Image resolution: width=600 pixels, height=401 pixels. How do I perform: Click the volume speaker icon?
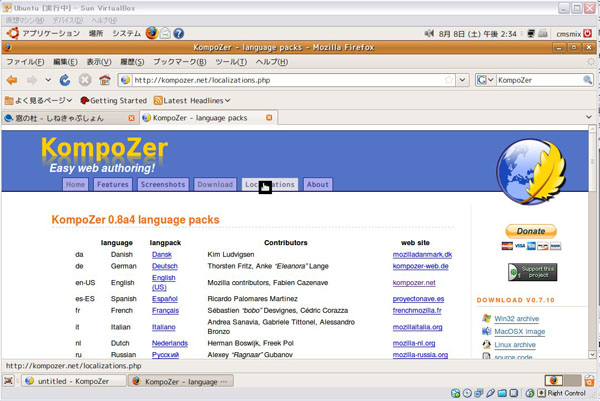[x=429, y=34]
